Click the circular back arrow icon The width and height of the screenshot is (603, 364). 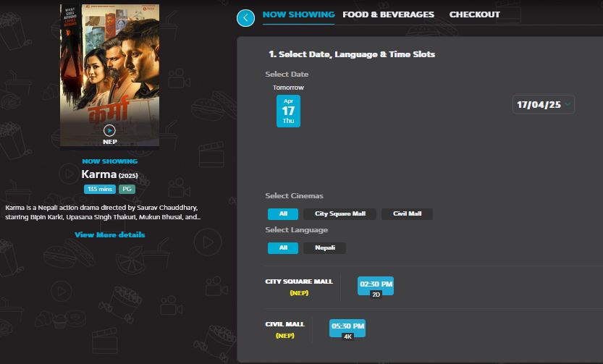246,17
